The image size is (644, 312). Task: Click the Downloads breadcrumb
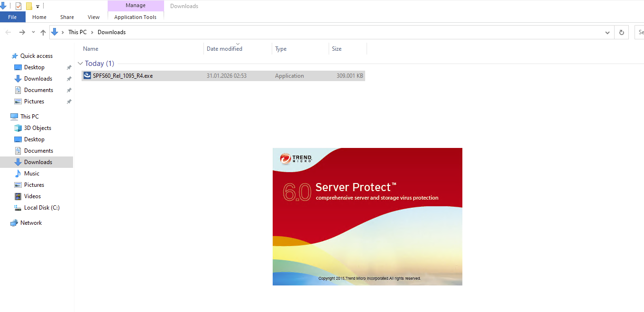tap(111, 32)
